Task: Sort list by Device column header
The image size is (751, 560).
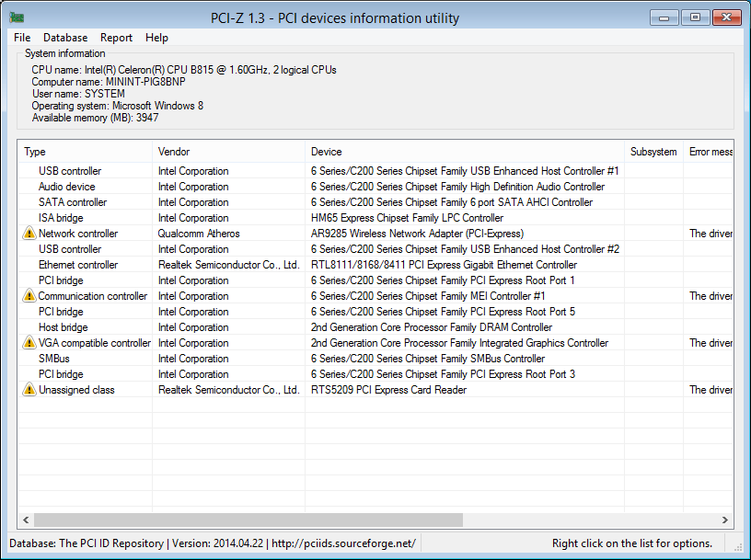Action: point(465,152)
